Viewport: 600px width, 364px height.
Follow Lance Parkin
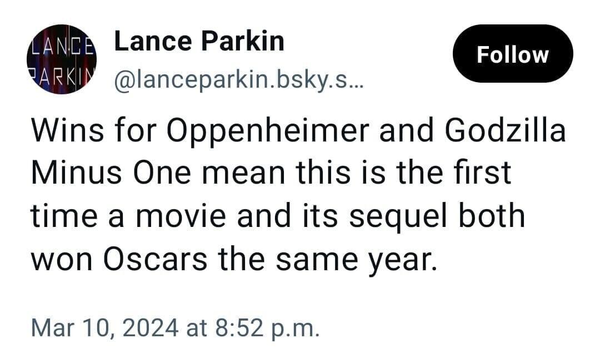pyautogui.click(x=512, y=54)
